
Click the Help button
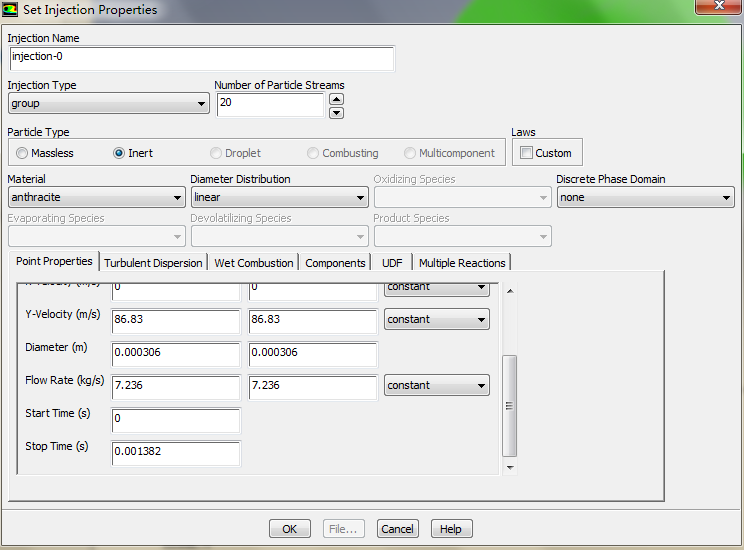click(x=451, y=529)
